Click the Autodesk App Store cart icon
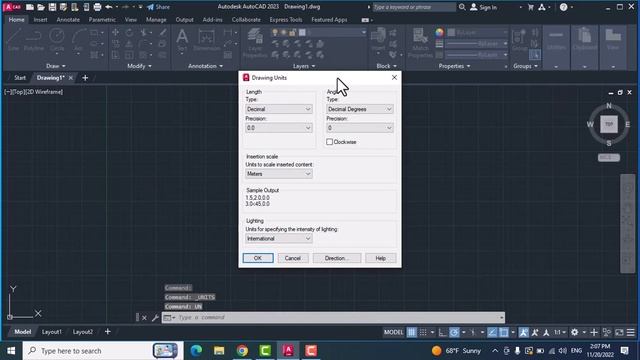This screenshot has height=360, width=640. [x=531, y=7]
